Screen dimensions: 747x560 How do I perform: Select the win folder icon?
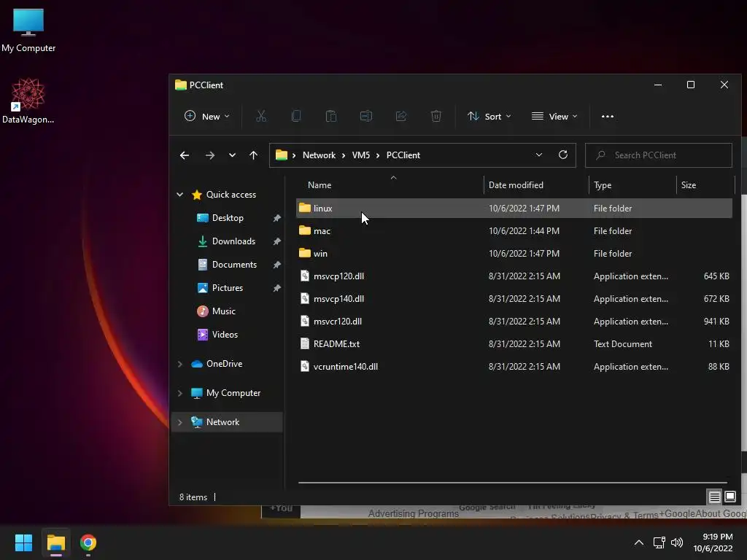tap(305, 253)
